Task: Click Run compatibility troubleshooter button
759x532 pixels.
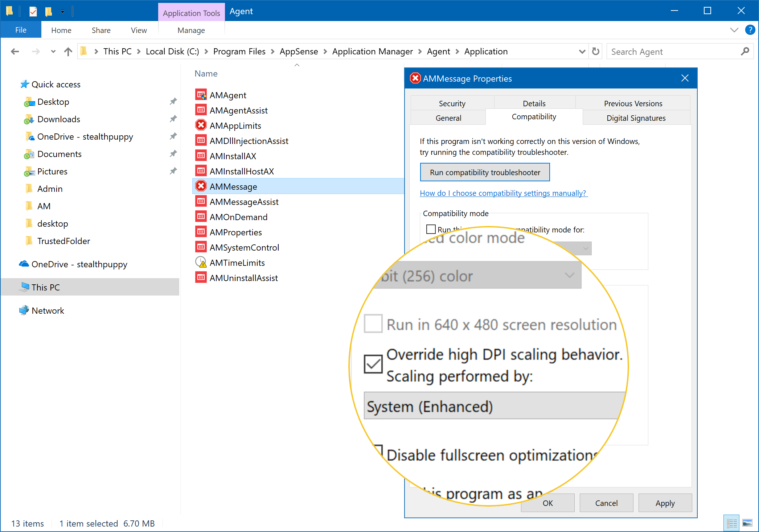Action: 485,172
